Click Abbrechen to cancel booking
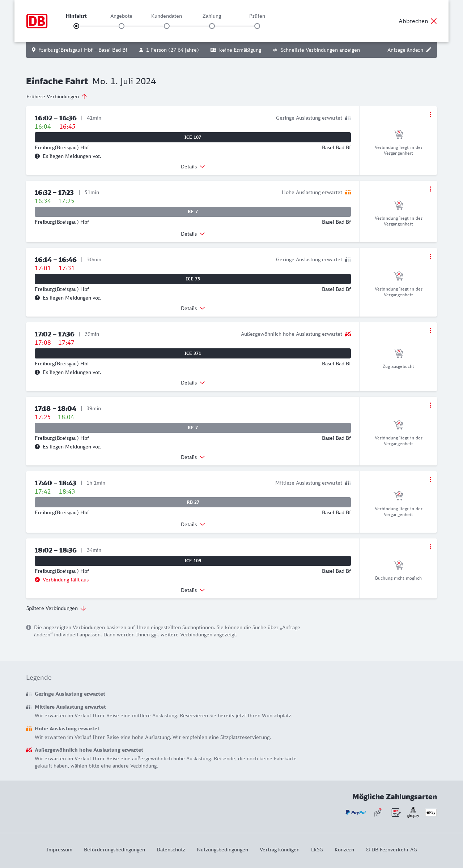Viewport: 463px width, 868px height. click(417, 21)
